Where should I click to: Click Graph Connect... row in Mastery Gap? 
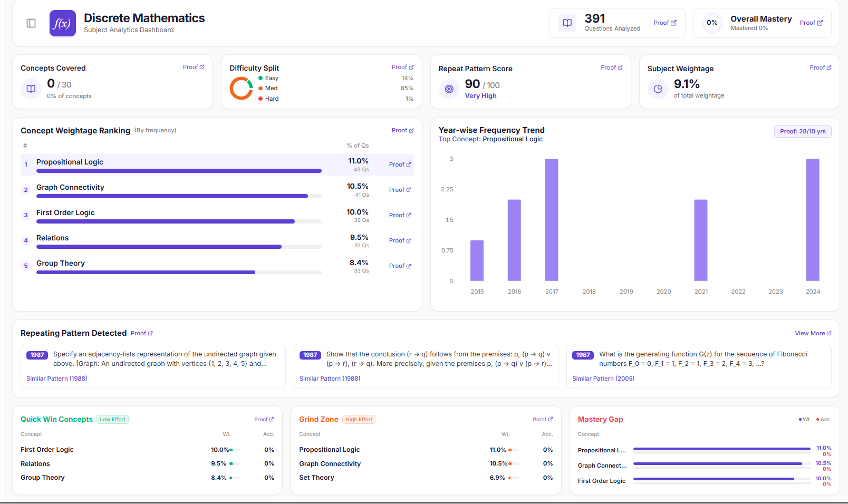(705, 466)
